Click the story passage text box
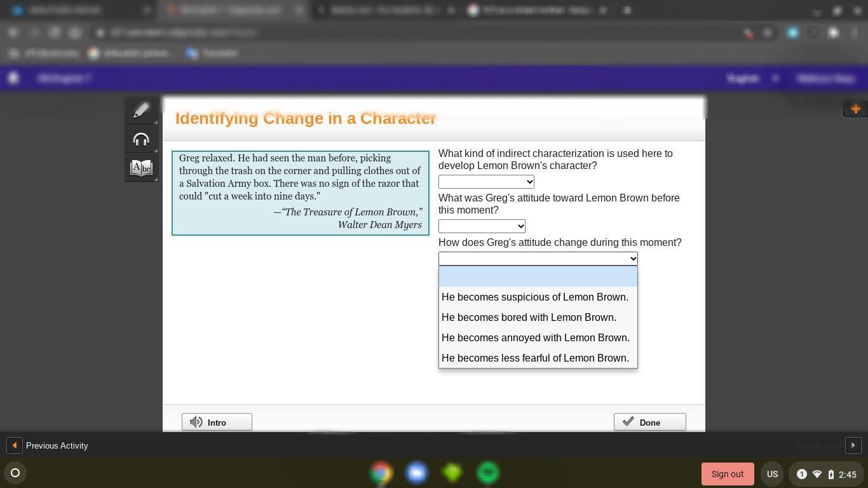The image size is (868, 488). coord(301,193)
